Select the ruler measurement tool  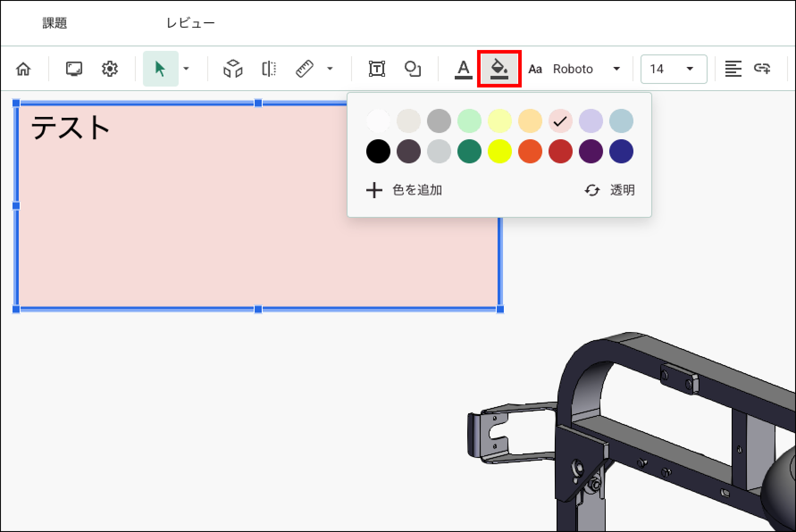pos(305,69)
